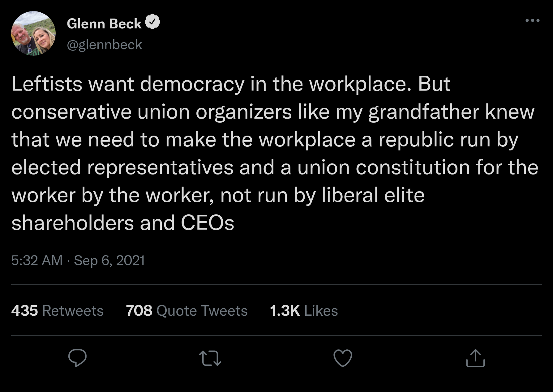Viewport: 553px width, 392px height.
Task: Click the Glenn Beck display name
Action: (104, 24)
